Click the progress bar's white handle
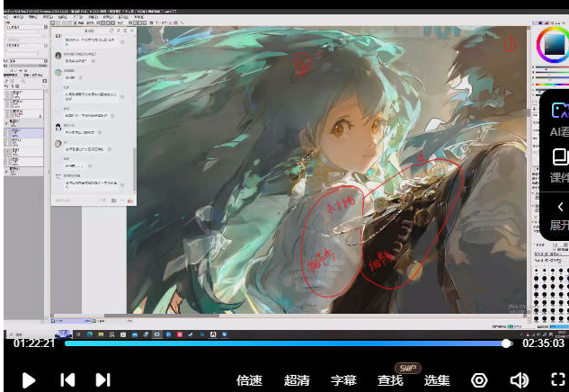Screen dimensions: 569x392 [506, 343]
